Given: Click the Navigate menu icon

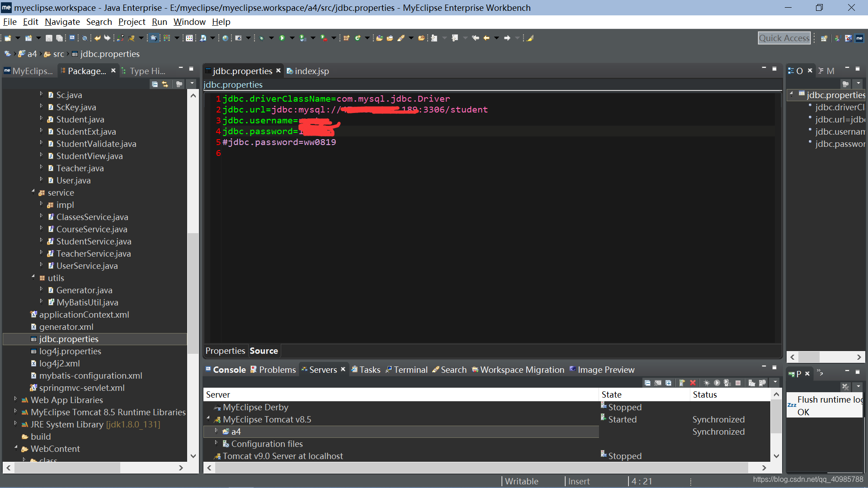Looking at the screenshot, I should (x=61, y=22).
